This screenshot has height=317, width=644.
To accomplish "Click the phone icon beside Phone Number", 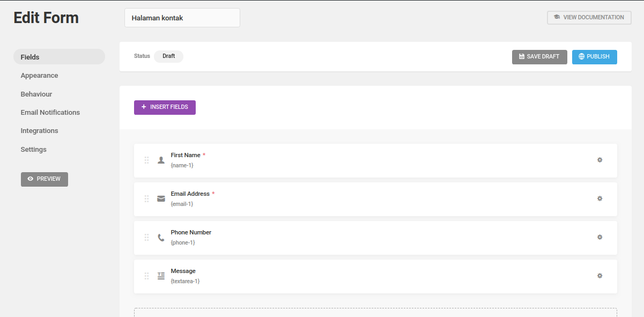I will tap(161, 237).
